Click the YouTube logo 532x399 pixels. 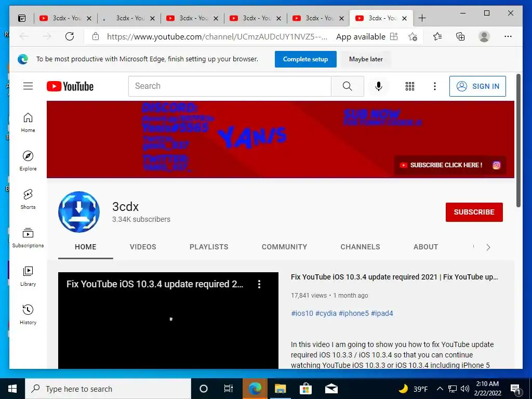(x=70, y=86)
